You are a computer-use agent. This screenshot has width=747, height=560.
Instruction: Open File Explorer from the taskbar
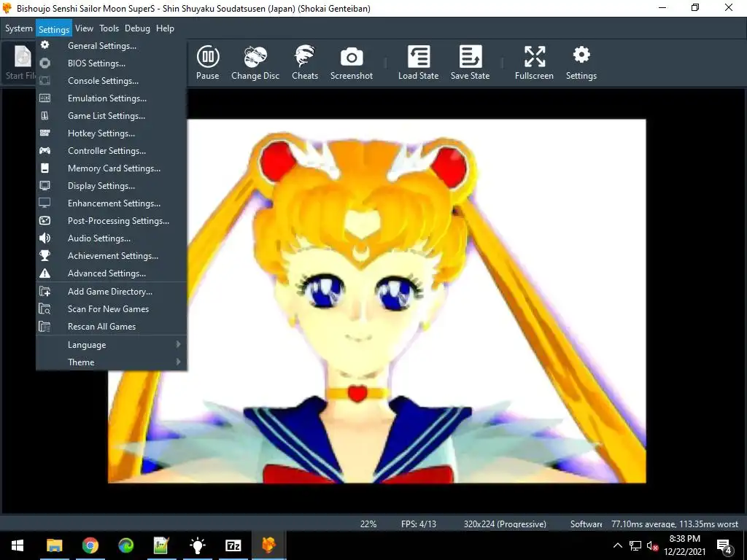pyautogui.click(x=54, y=545)
